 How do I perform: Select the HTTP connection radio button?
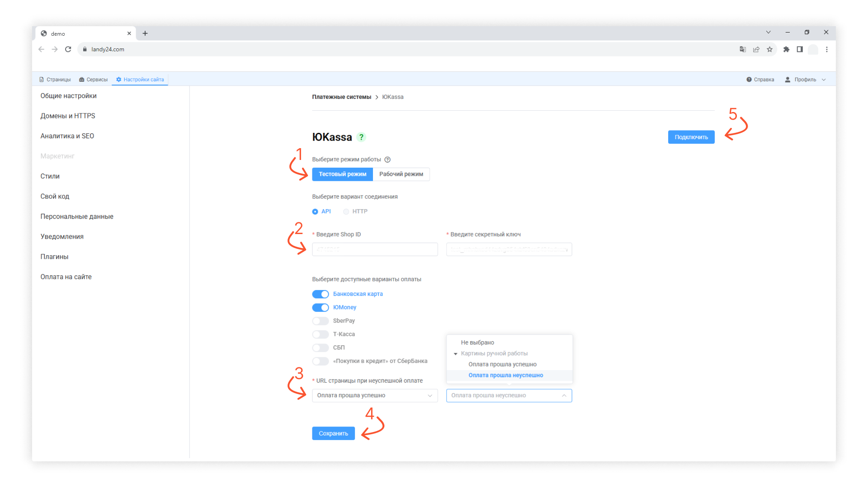pos(346,211)
